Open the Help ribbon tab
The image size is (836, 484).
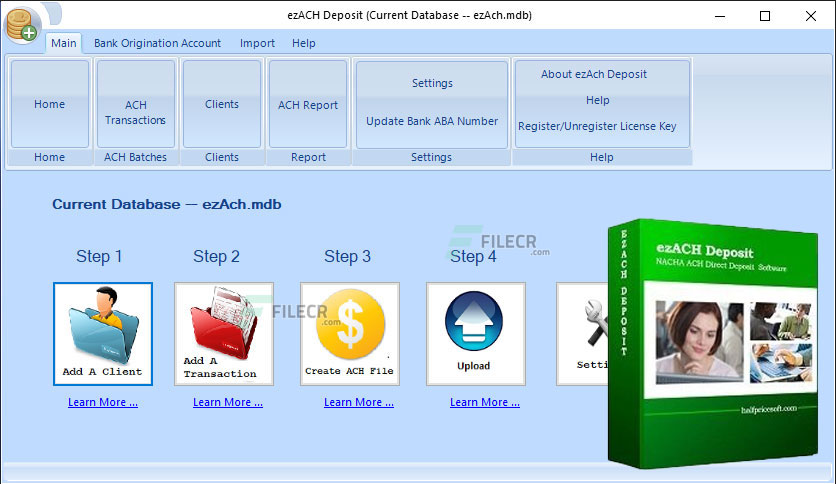(303, 43)
